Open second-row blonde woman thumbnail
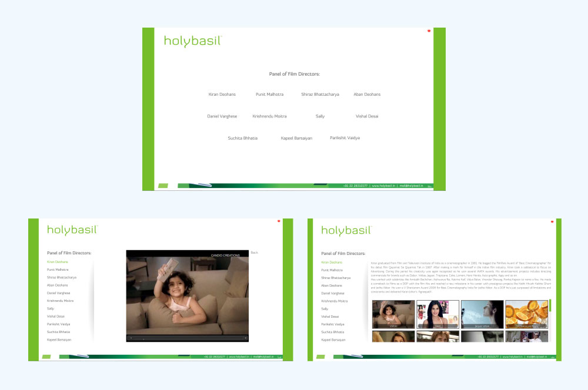 coord(393,336)
